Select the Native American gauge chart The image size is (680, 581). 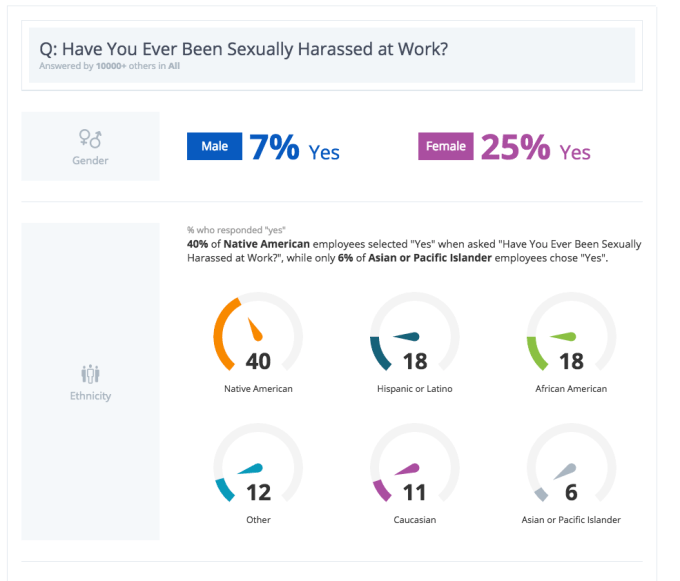[258, 335]
